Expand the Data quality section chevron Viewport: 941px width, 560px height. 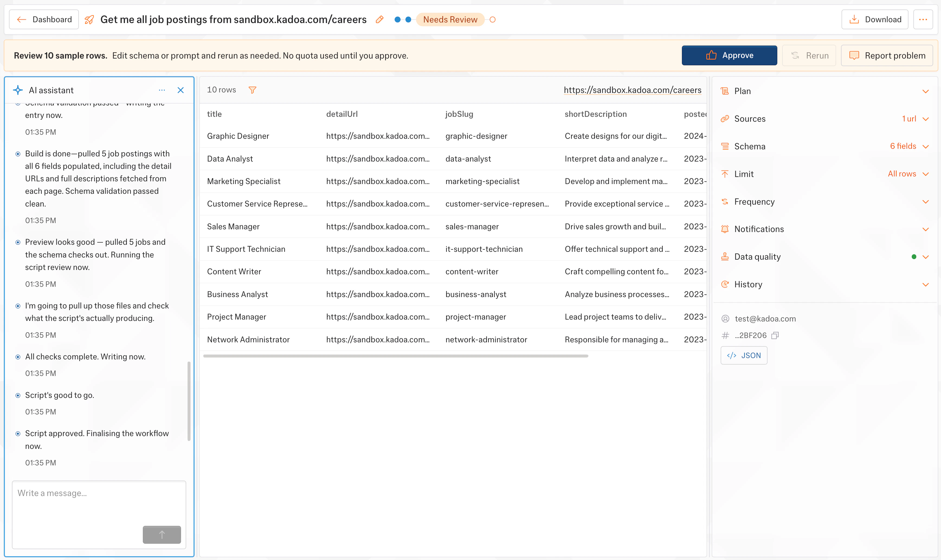926,257
